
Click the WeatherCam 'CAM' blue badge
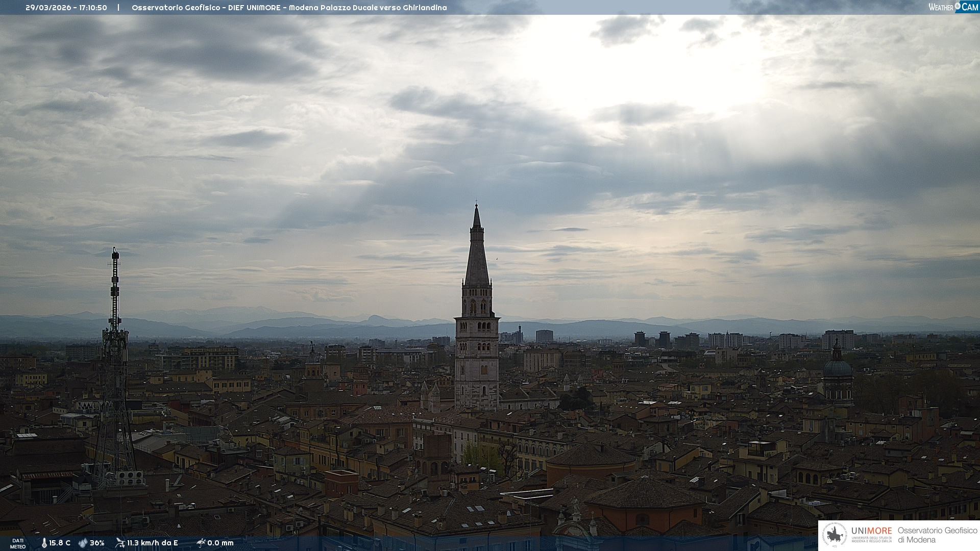click(970, 7)
